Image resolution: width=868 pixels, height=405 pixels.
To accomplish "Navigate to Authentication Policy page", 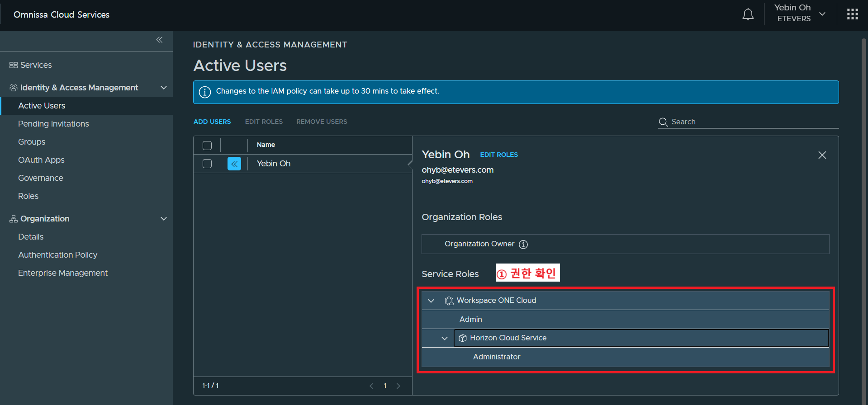I will [x=57, y=255].
